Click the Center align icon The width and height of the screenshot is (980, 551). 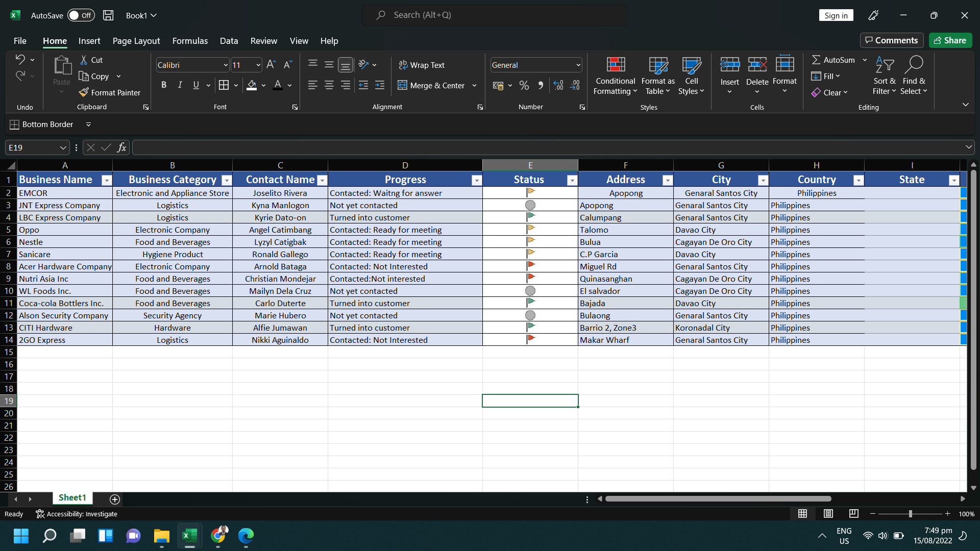click(x=329, y=85)
